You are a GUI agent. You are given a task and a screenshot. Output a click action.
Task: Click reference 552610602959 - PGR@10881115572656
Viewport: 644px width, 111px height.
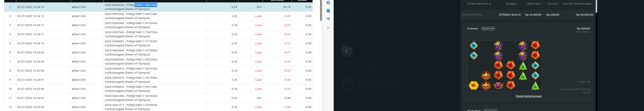point(131,59)
